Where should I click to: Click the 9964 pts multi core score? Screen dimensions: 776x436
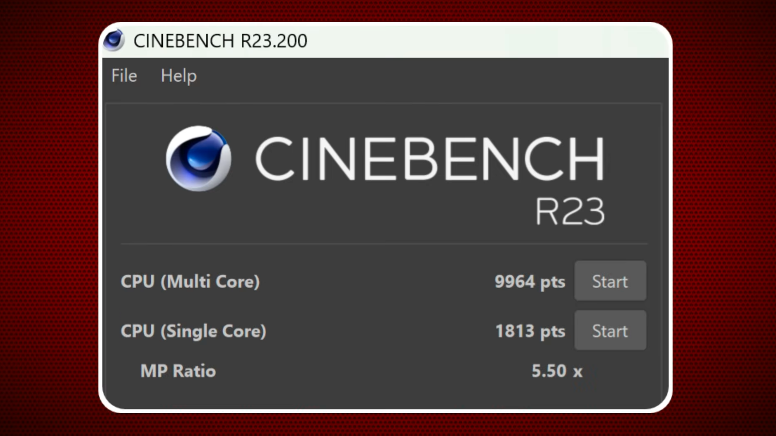[529, 282]
